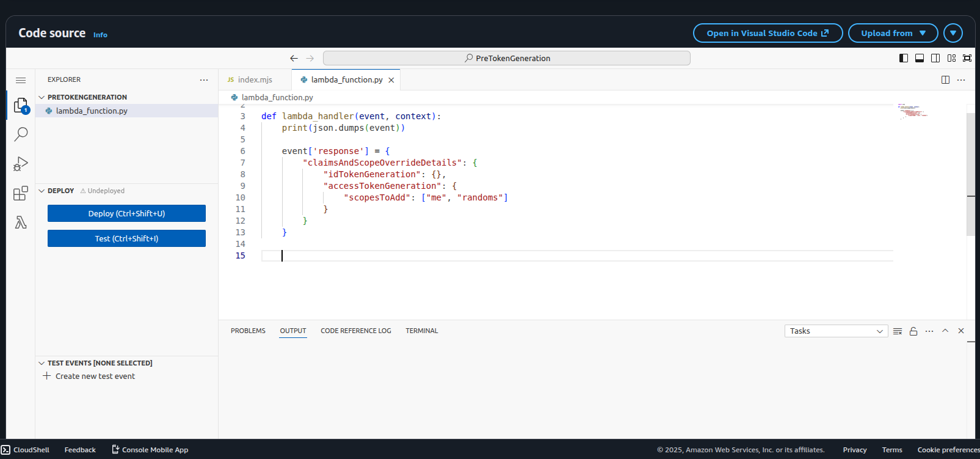Open the Extensions view icon

(x=21, y=193)
